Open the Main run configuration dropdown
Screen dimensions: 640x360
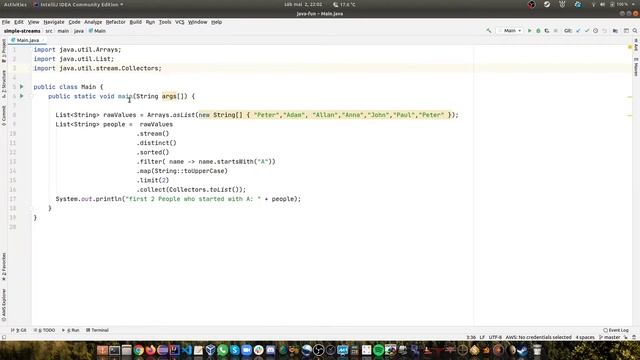tap(510, 31)
